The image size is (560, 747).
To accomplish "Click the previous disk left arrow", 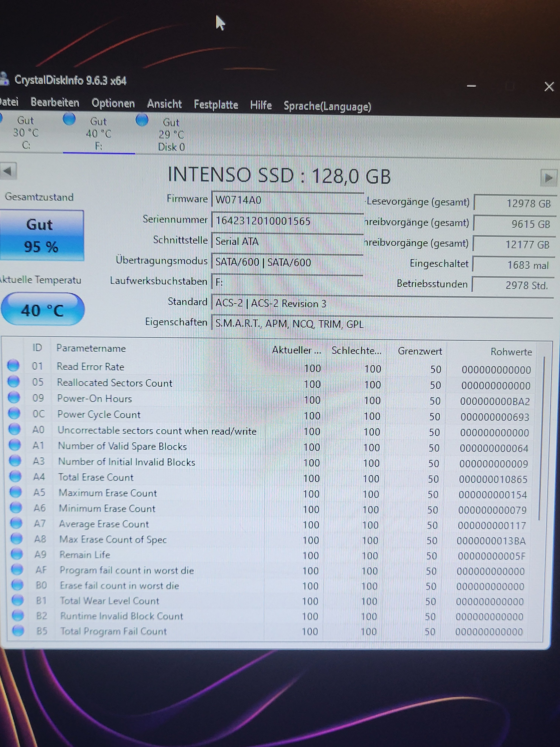I will point(8,171).
